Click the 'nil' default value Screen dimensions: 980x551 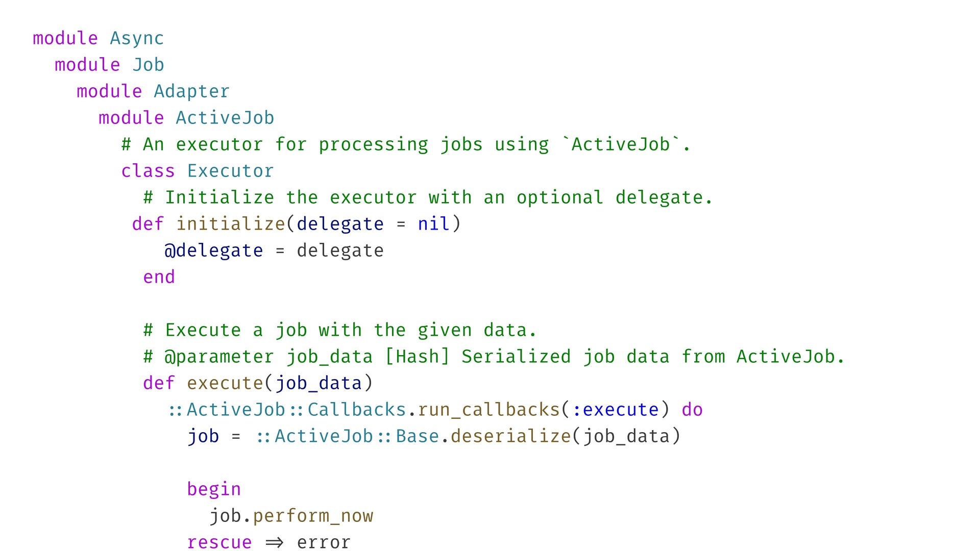[433, 224]
